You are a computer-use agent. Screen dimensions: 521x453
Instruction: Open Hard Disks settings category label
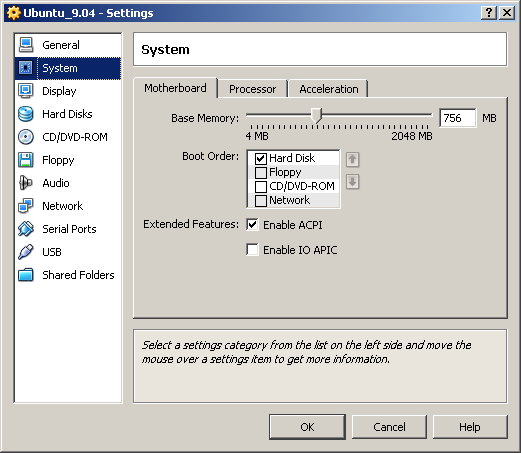coord(67,114)
